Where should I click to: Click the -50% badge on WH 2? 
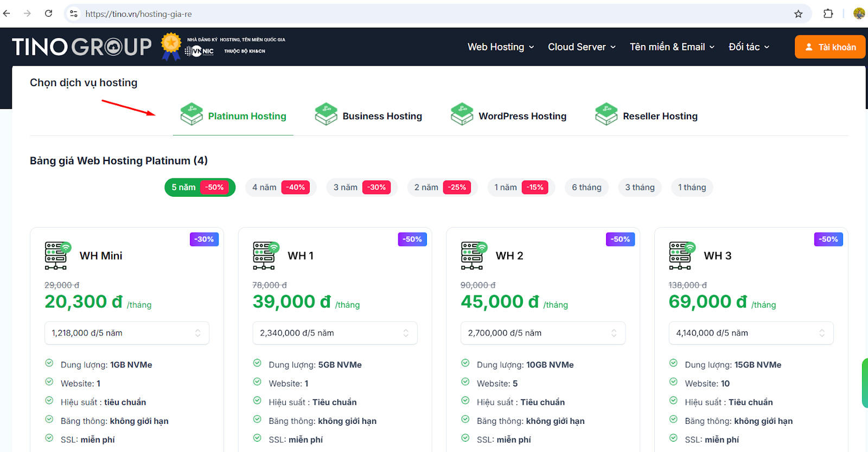click(x=621, y=239)
